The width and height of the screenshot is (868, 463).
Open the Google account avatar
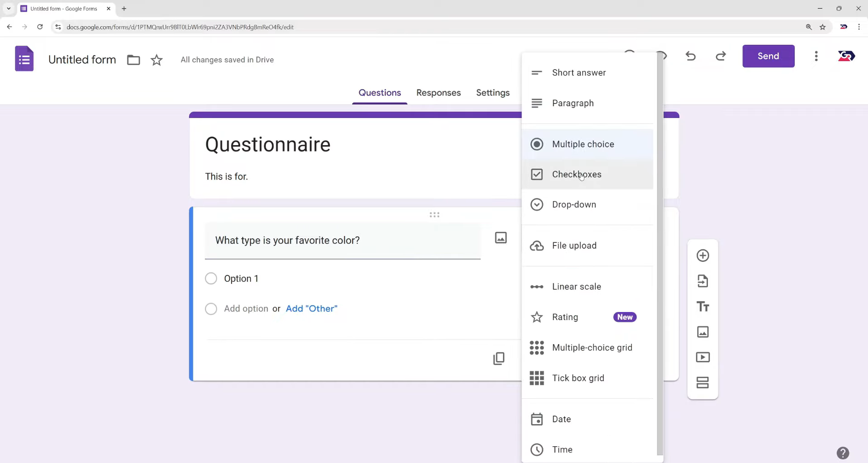(x=847, y=56)
